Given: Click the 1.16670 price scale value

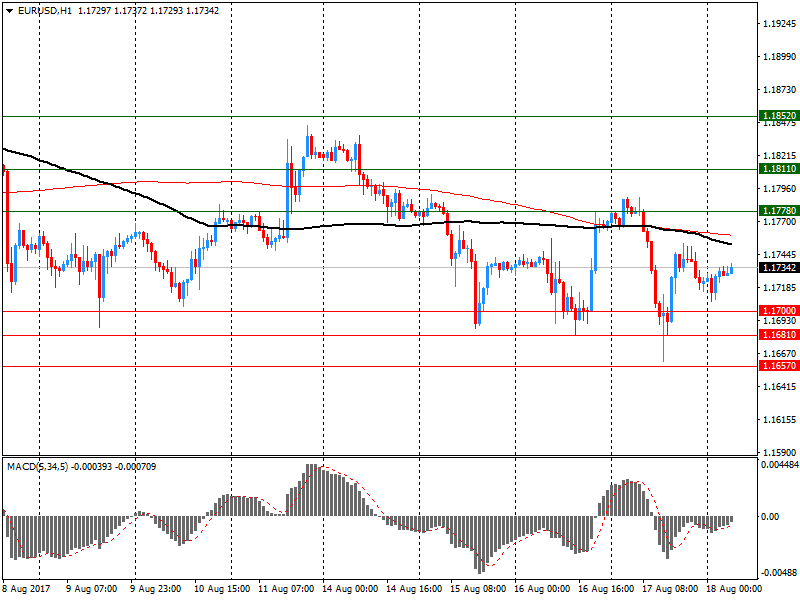Looking at the screenshot, I should [x=779, y=354].
